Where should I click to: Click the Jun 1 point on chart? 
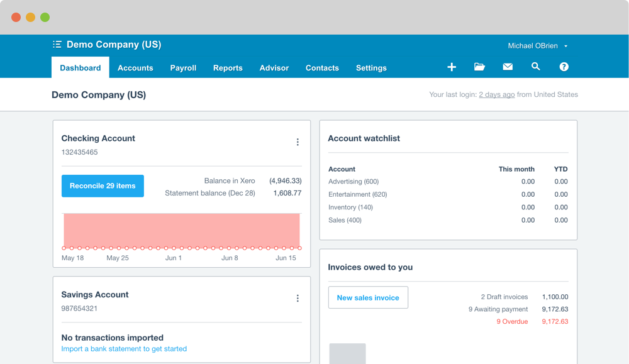pos(174,248)
